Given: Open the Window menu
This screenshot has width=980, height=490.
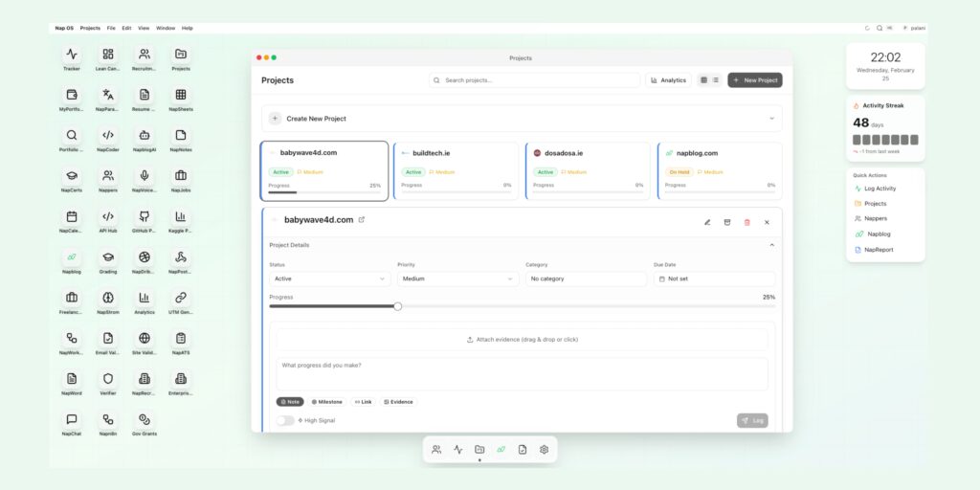Looking at the screenshot, I should pyautogui.click(x=166, y=28).
